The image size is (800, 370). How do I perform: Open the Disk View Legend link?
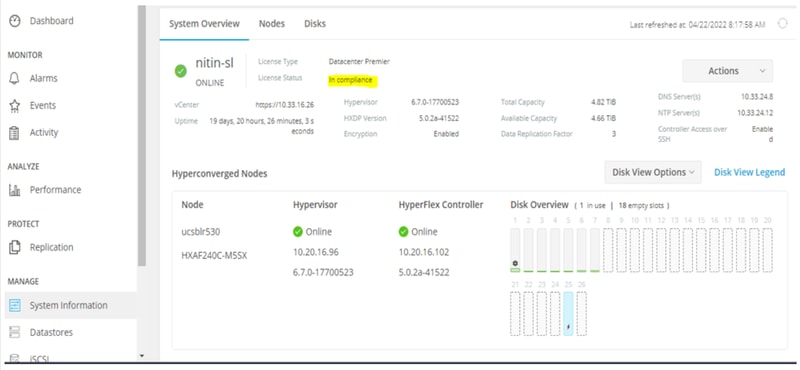tap(749, 172)
